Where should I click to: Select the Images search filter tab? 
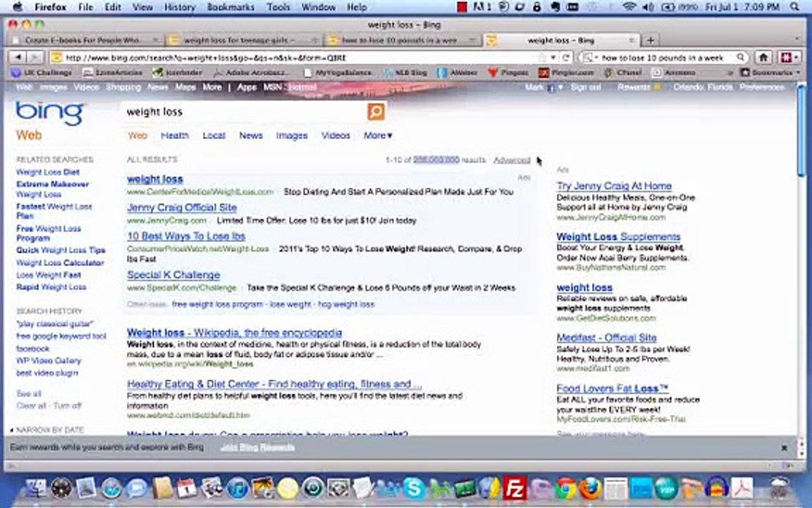tap(292, 135)
